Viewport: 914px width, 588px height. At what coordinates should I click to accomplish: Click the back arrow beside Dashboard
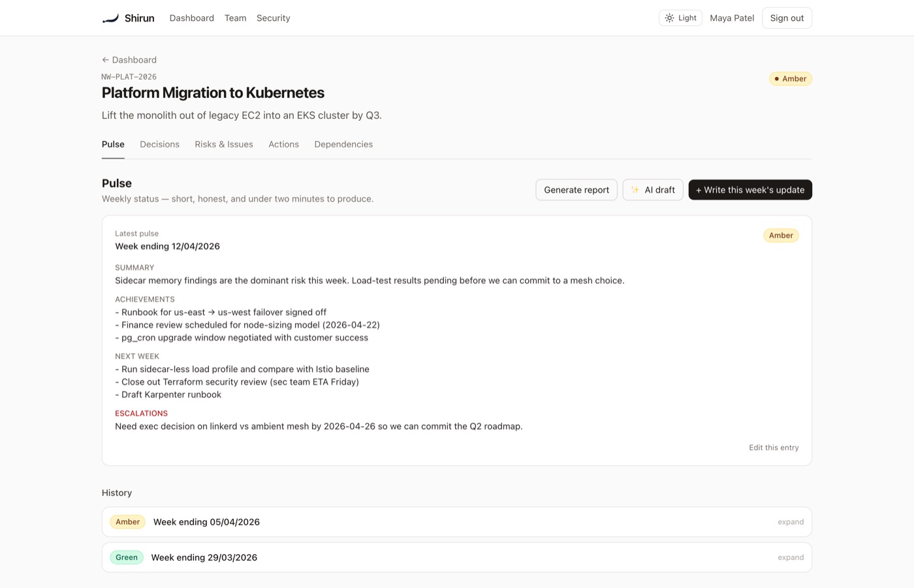click(x=105, y=60)
